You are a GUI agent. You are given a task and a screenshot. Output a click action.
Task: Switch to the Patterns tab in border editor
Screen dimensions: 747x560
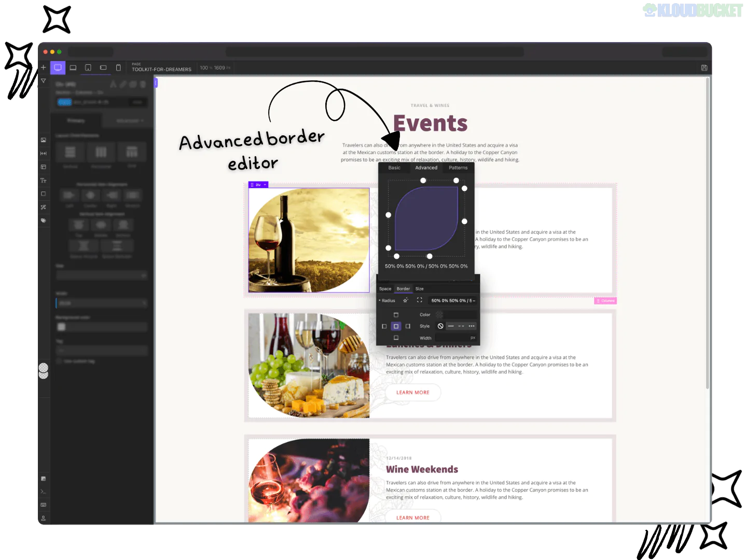click(x=458, y=167)
